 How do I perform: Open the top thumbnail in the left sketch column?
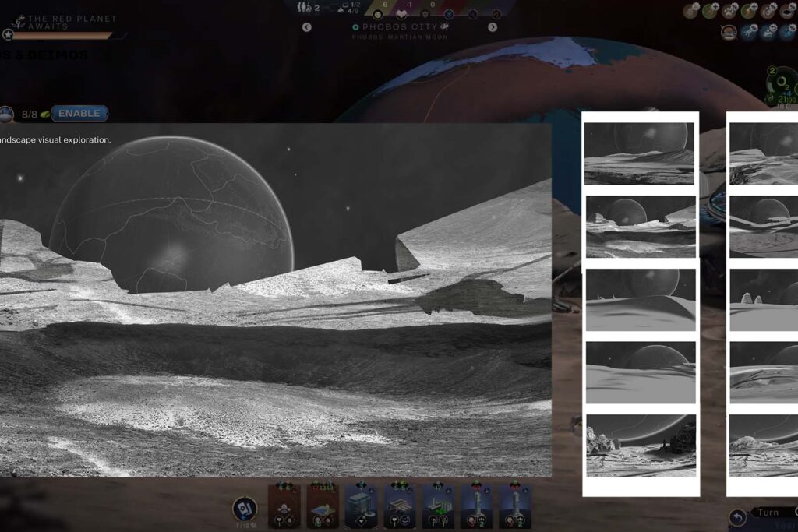(639, 153)
